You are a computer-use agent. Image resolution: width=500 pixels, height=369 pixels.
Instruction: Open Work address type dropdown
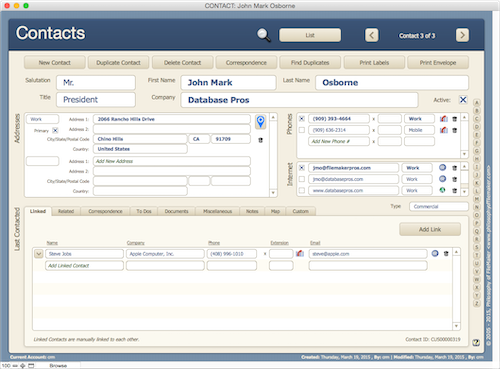point(42,119)
